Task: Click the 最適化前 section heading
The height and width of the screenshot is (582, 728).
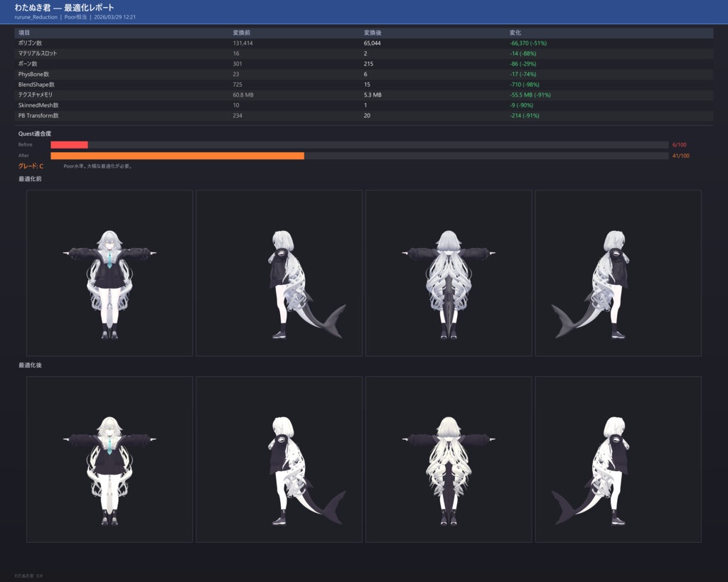Action: pos(30,178)
